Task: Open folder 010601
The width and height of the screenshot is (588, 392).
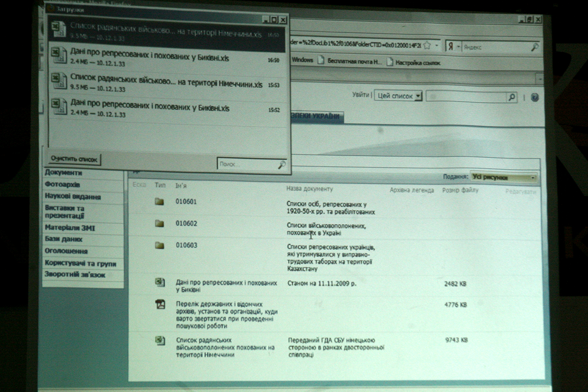Action: coord(186,202)
